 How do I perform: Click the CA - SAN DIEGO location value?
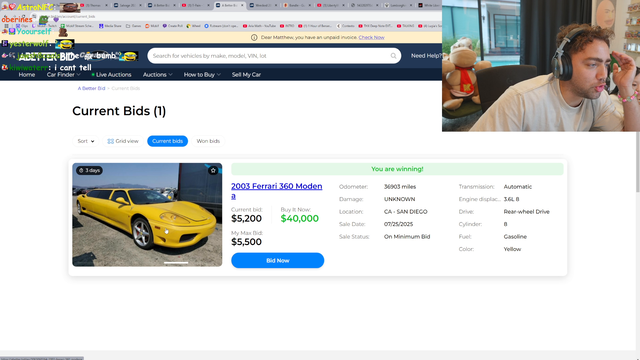(x=406, y=212)
